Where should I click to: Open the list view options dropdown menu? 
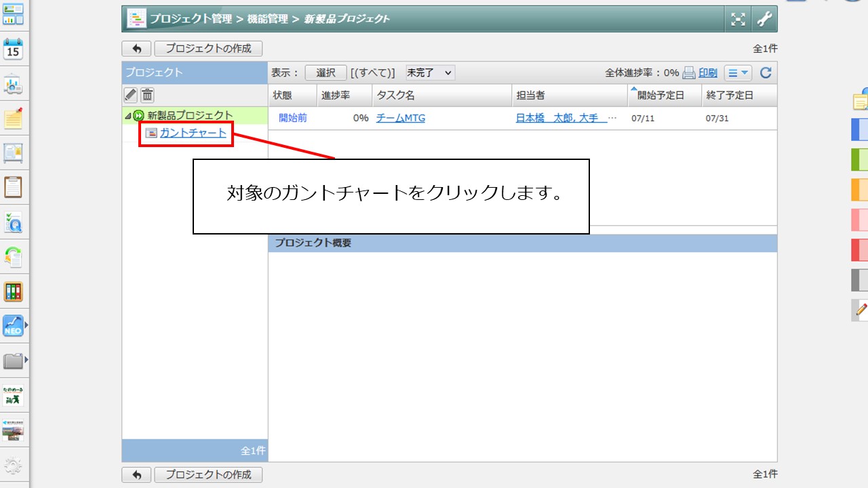[738, 73]
